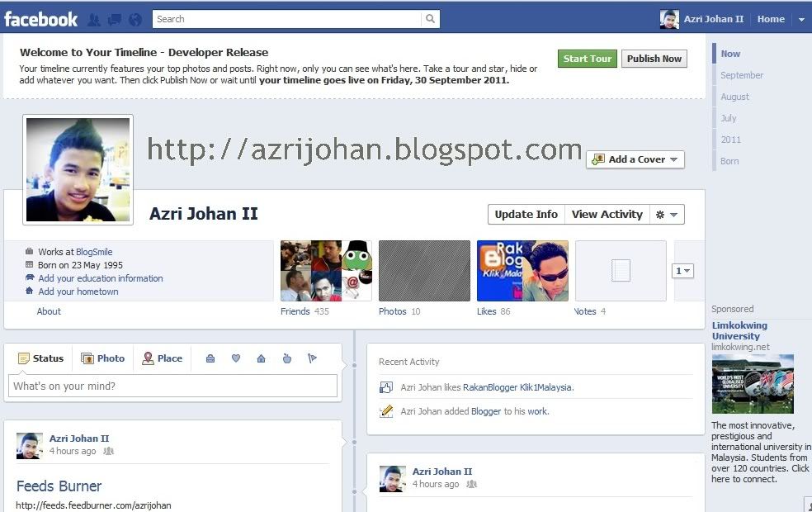Open the Photos thumbnail
The height and width of the screenshot is (512, 812).
click(425, 271)
